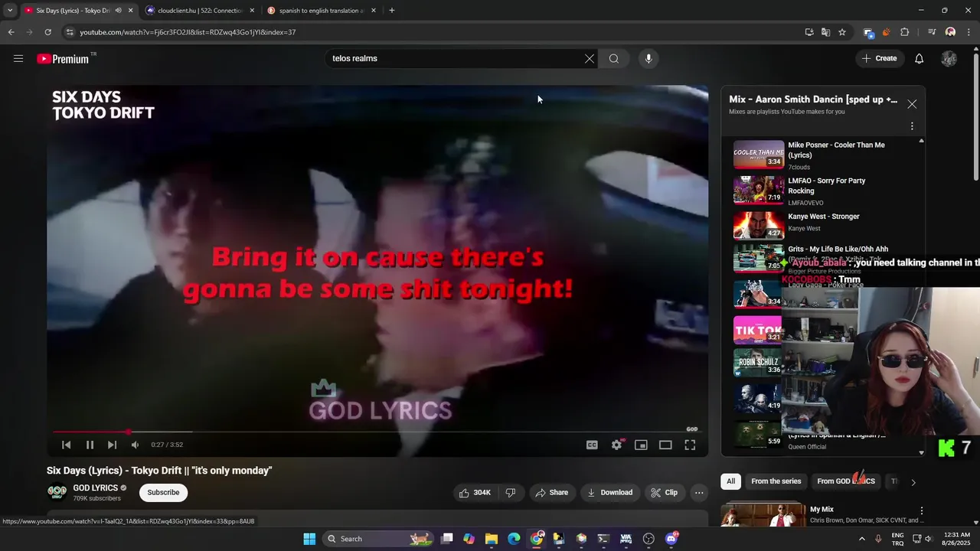Dislike the video with thumbs down
Image resolution: width=980 pixels, height=551 pixels.
pos(511,493)
